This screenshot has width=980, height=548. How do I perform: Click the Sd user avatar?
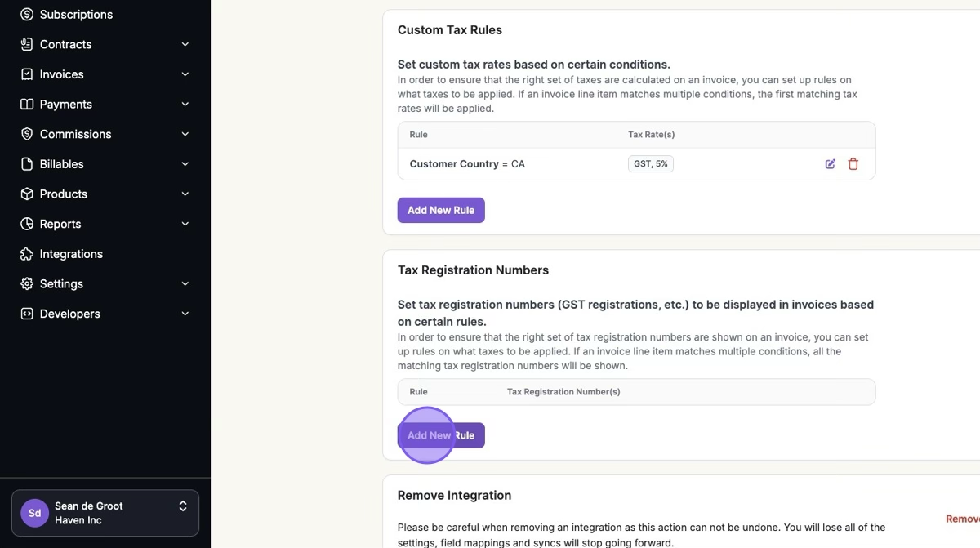coord(34,513)
